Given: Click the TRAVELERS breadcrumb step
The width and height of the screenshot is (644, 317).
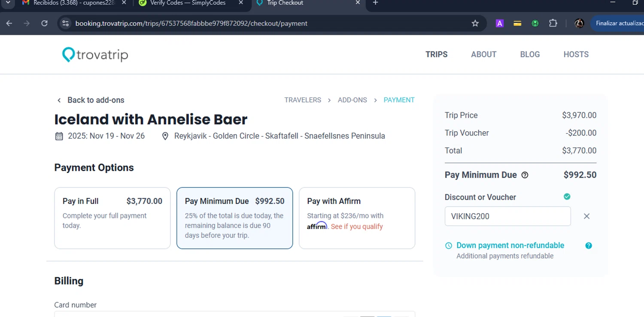Looking at the screenshot, I should [x=303, y=100].
